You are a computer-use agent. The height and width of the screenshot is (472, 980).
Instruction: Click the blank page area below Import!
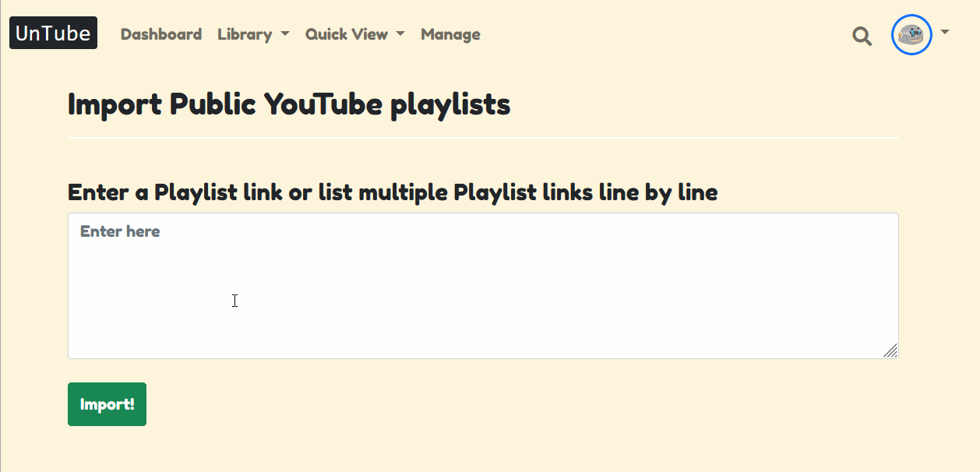[483, 449]
